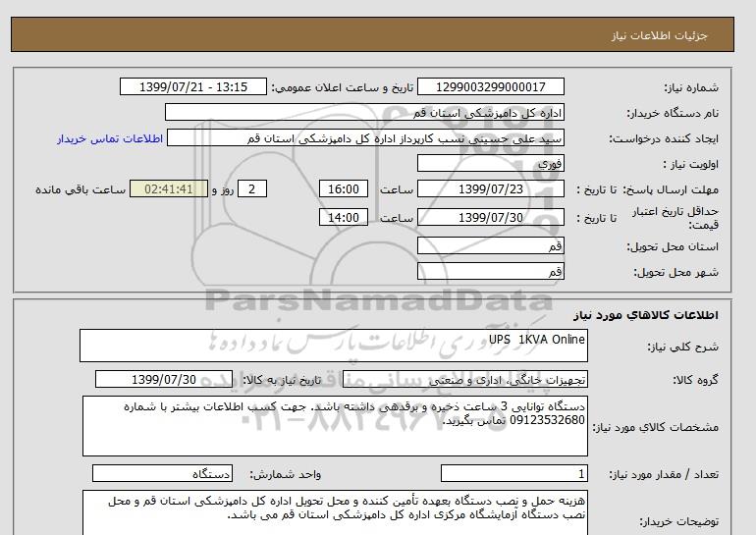Image resolution: width=756 pixels, height=535 pixels.
Task: Select the priority field showing فوری
Action: click(490, 163)
